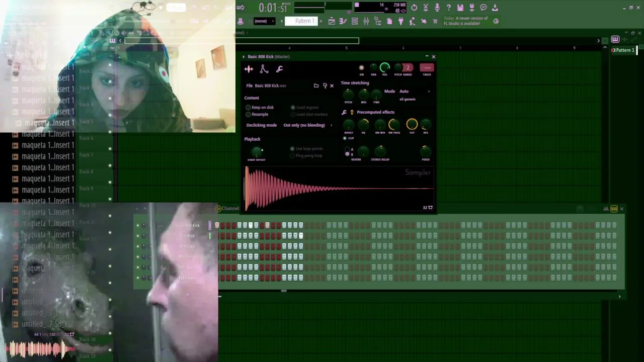Image resolution: width=644 pixels, height=362 pixels.
Task: Click the EQ knob in Precomputed effects
Action: pos(363,125)
